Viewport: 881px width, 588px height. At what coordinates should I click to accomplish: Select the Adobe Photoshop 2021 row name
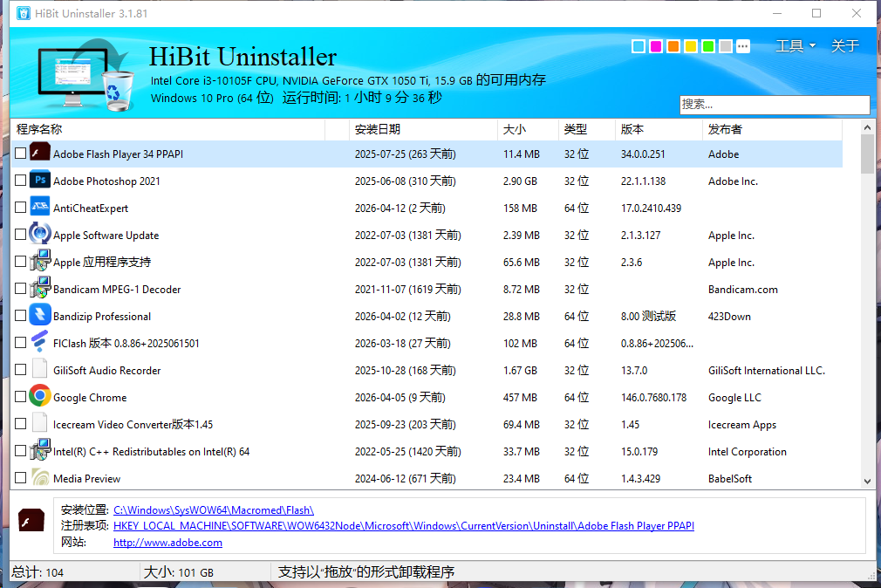(x=106, y=181)
